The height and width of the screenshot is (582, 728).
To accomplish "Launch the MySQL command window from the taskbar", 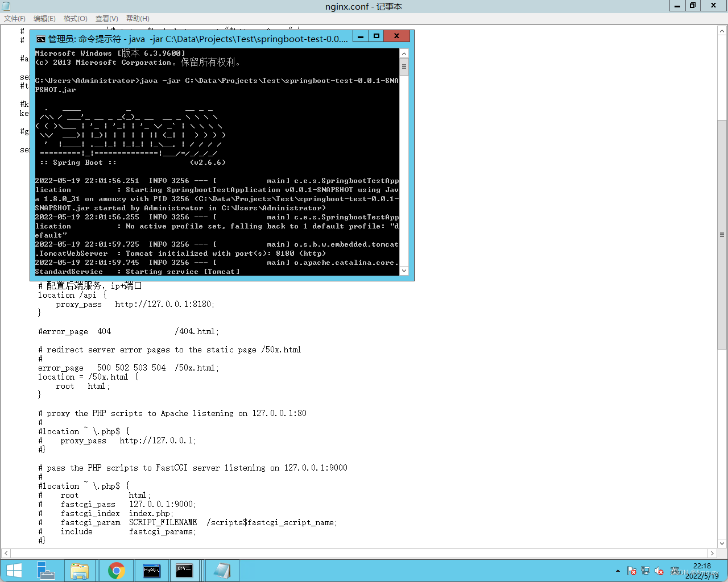I will pyautogui.click(x=151, y=570).
